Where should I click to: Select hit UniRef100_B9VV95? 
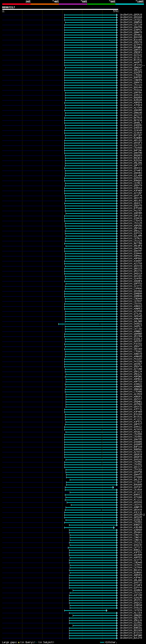click(x=131, y=37)
